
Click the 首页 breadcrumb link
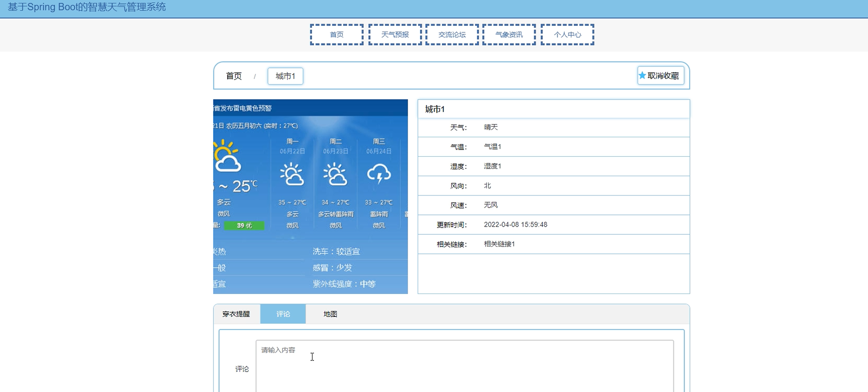point(234,76)
